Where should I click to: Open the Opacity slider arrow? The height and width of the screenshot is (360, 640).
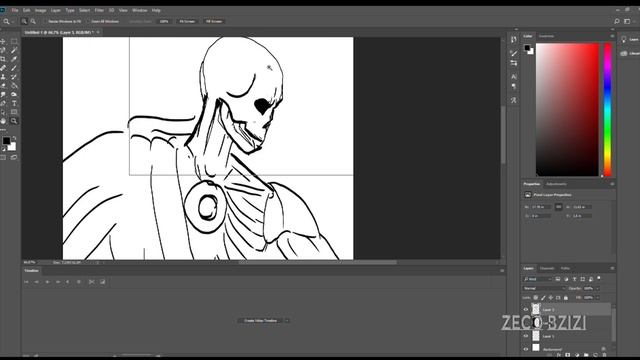[598, 288]
